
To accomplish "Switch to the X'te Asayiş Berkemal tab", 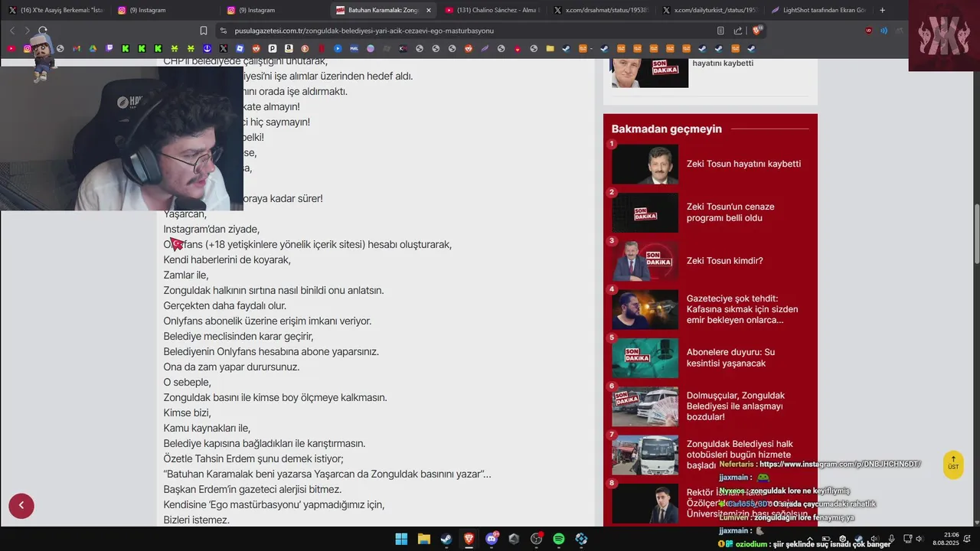I will (55, 10).
